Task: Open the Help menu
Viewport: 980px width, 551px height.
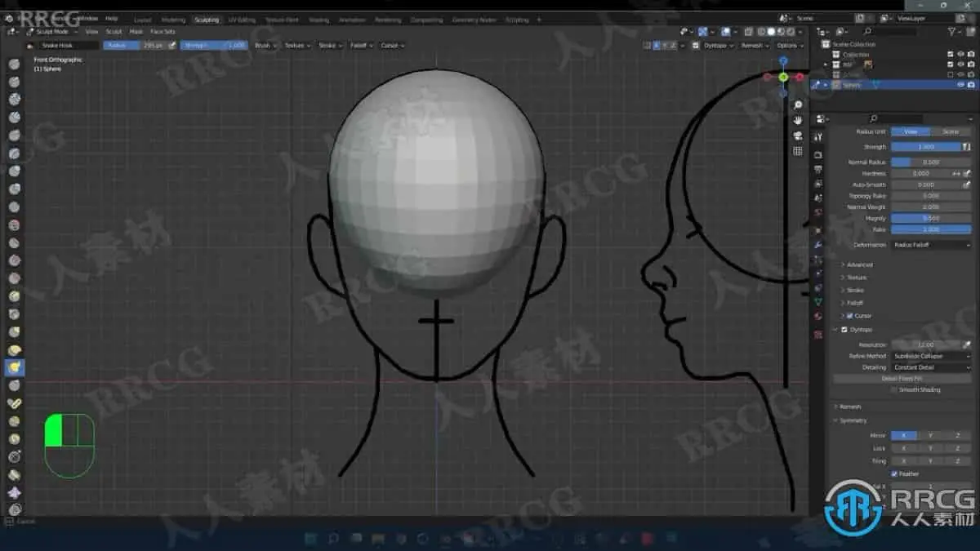Action: pyautogui.click(x=111, y=18)
